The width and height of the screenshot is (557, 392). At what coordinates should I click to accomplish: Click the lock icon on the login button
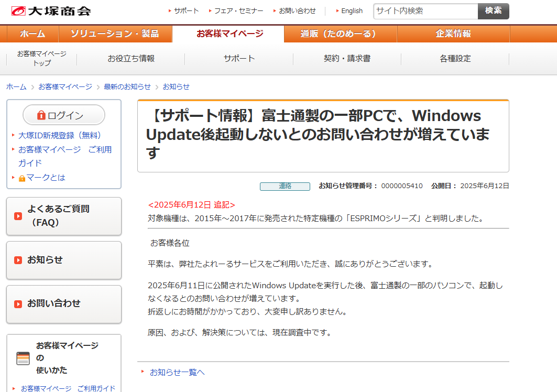[41, 115]
